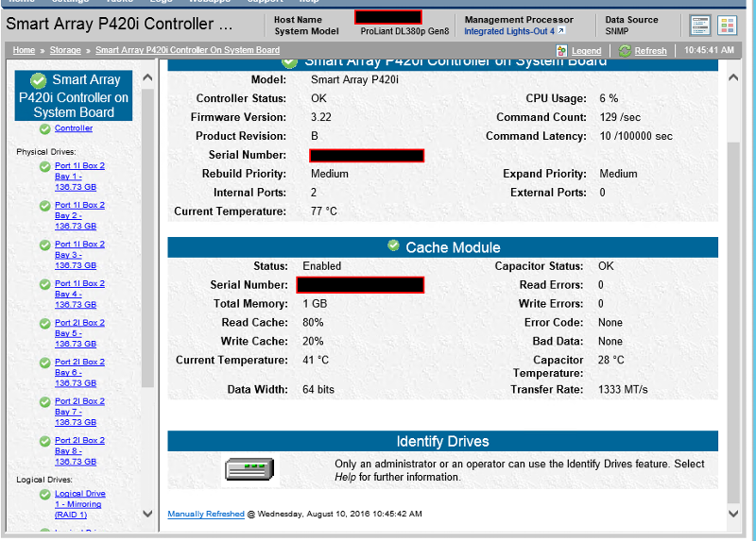Click status icon for Bay 5 drive
The height and width of the screenshot is (541, 756).
(x=44, y=324)
